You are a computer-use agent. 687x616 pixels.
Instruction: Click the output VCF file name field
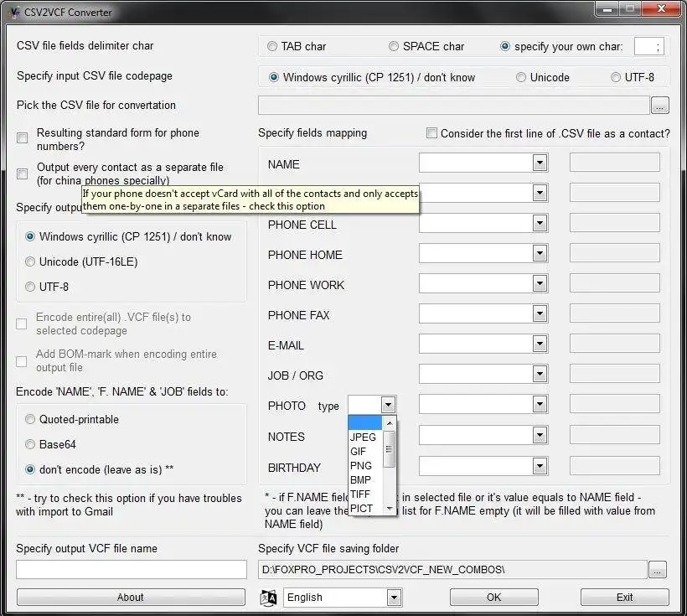132,570
